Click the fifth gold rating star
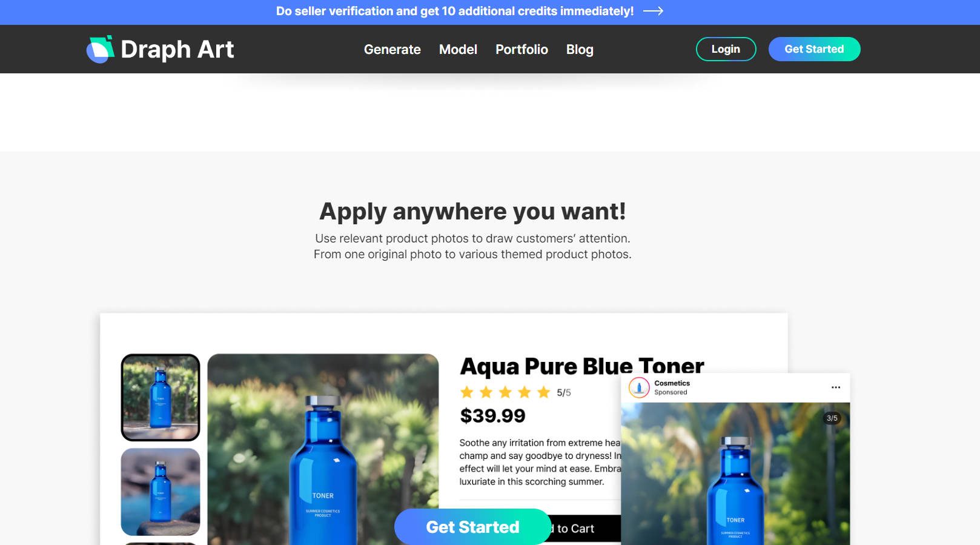The image size is (980, 545). point(544,392)
